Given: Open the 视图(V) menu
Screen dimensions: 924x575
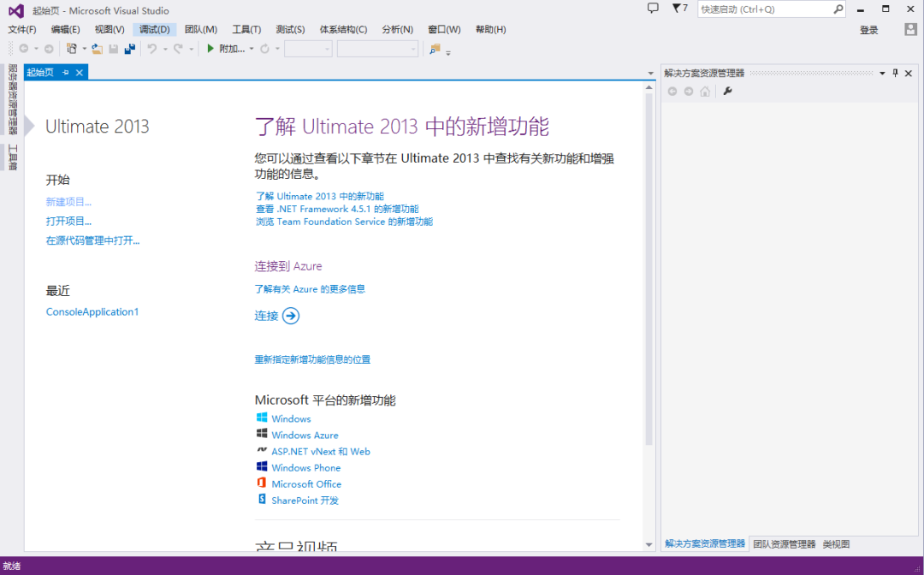Looking at the screenshot, I should 110,29.
